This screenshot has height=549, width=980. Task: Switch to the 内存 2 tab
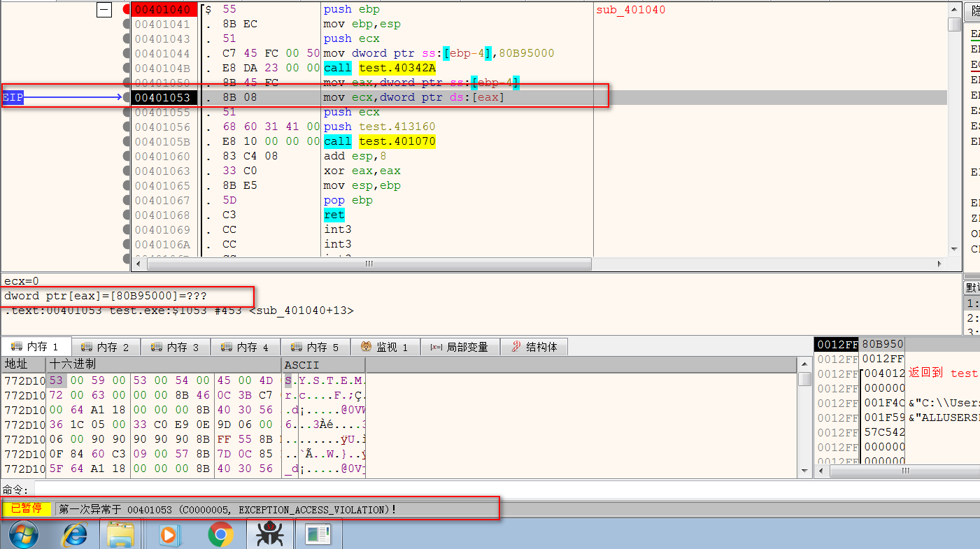click(x=106, y=346)
